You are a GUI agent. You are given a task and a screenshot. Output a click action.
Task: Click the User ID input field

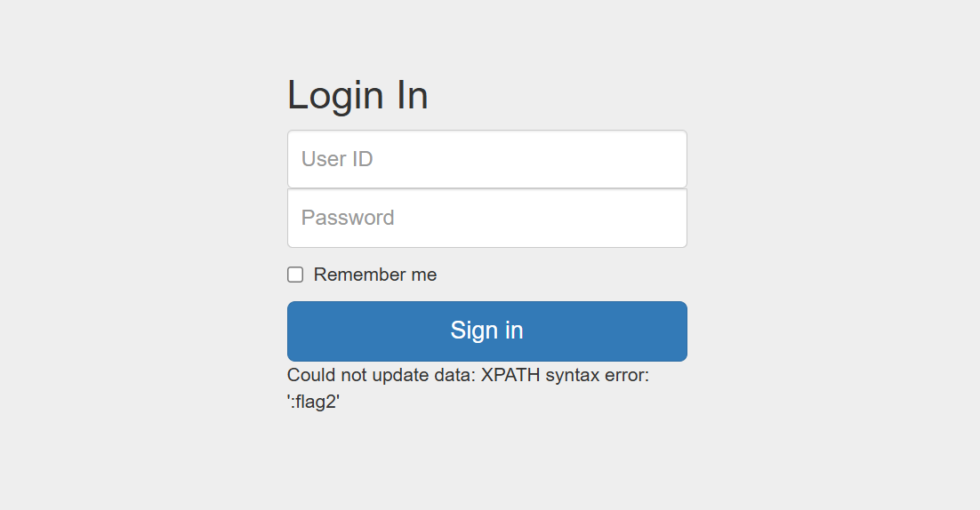click(486, 159)
